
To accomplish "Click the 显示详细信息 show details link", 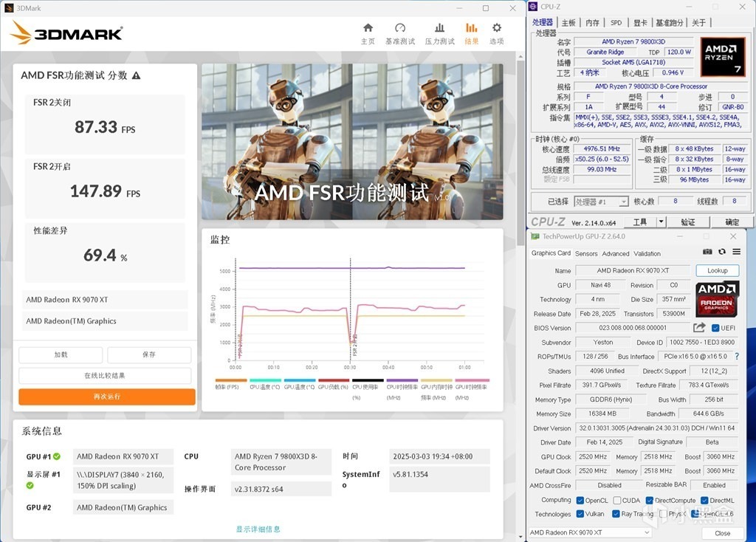I will pyautogui.click(x=258, y=529).
